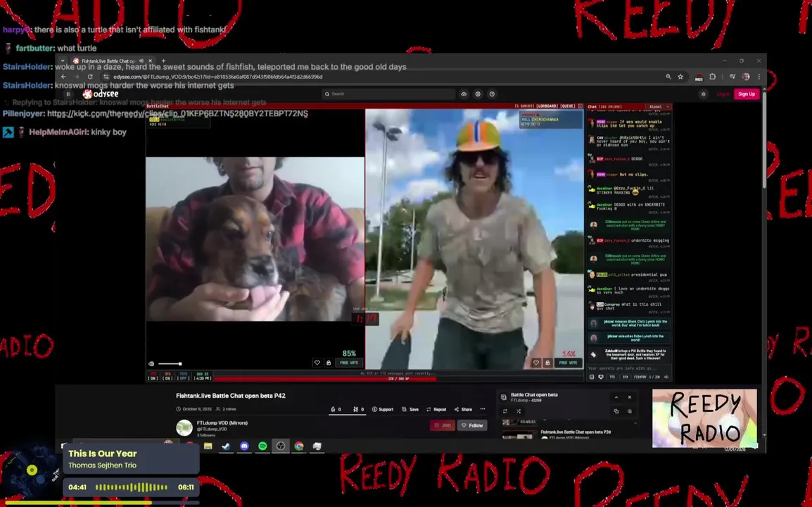Heart the left battle video

[317, 363]
